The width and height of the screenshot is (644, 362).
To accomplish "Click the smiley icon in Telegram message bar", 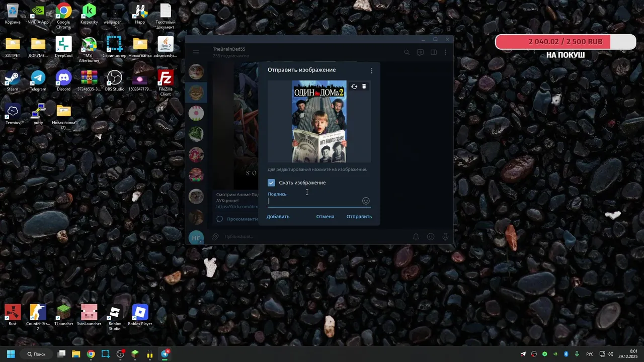I will click(431, 236).
